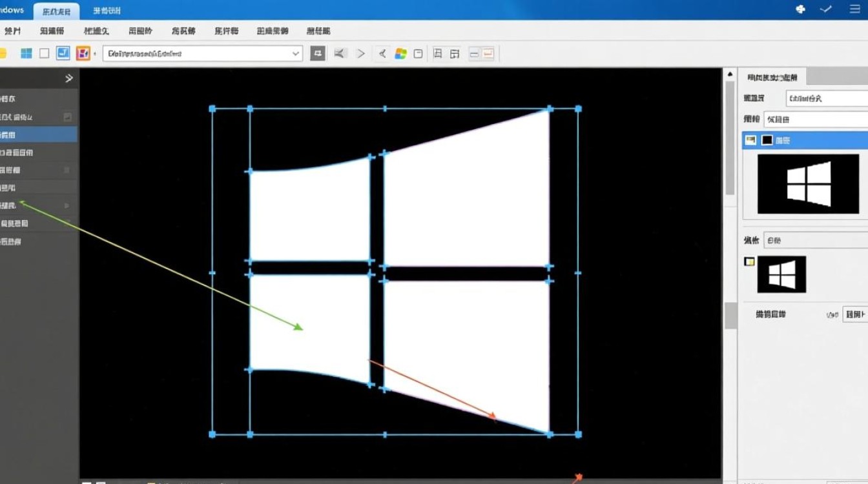
Task: Click the orange and purple image toolbar icon
Action: 83,54
